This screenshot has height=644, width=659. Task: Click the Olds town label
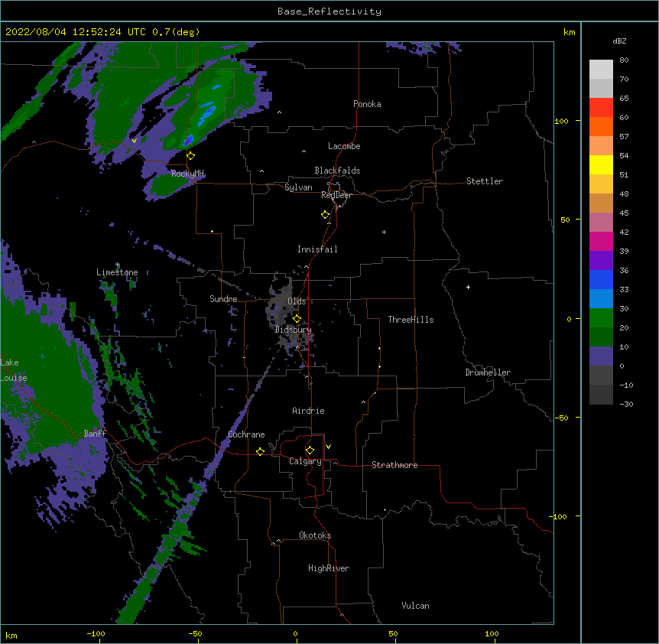(297, 301)
